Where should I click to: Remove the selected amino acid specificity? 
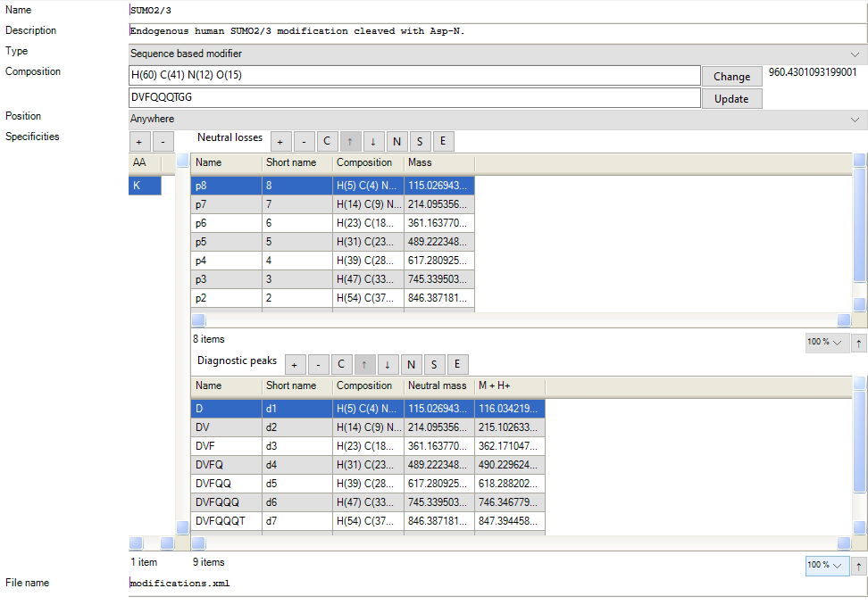click(x=163, y=142)
